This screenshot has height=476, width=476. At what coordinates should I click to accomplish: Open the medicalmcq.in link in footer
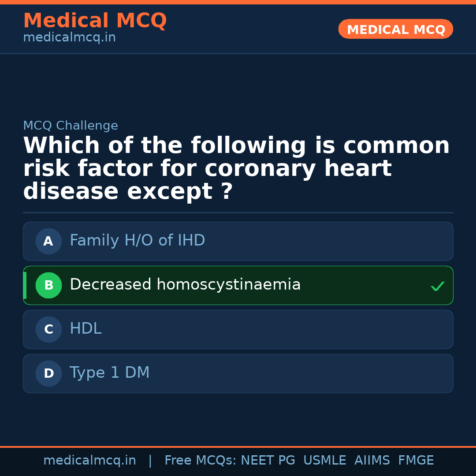[x=90, y=460]
